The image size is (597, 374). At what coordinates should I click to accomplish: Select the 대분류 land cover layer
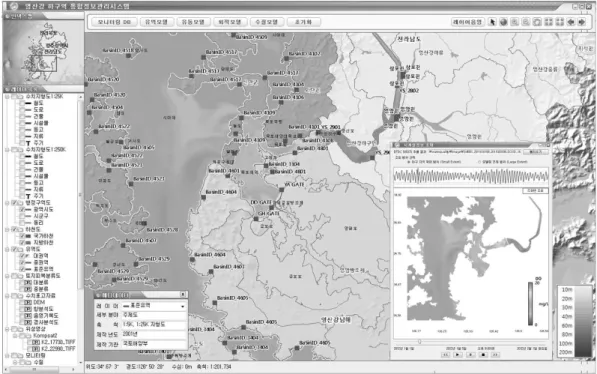[41, 282]
